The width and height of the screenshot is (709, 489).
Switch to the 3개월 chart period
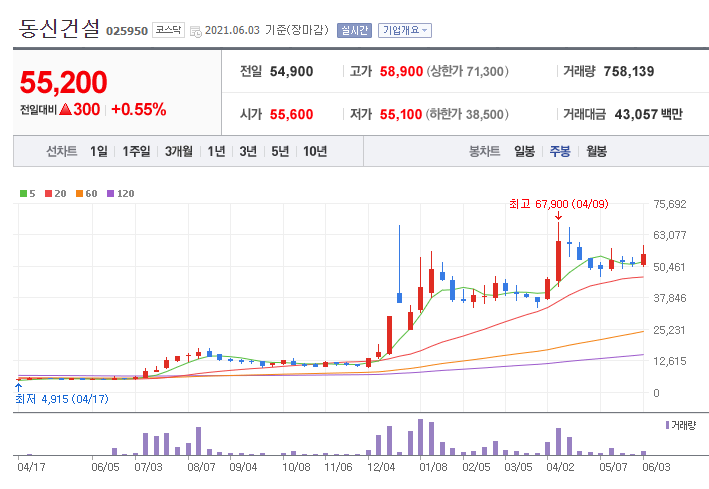coord(179,151)
